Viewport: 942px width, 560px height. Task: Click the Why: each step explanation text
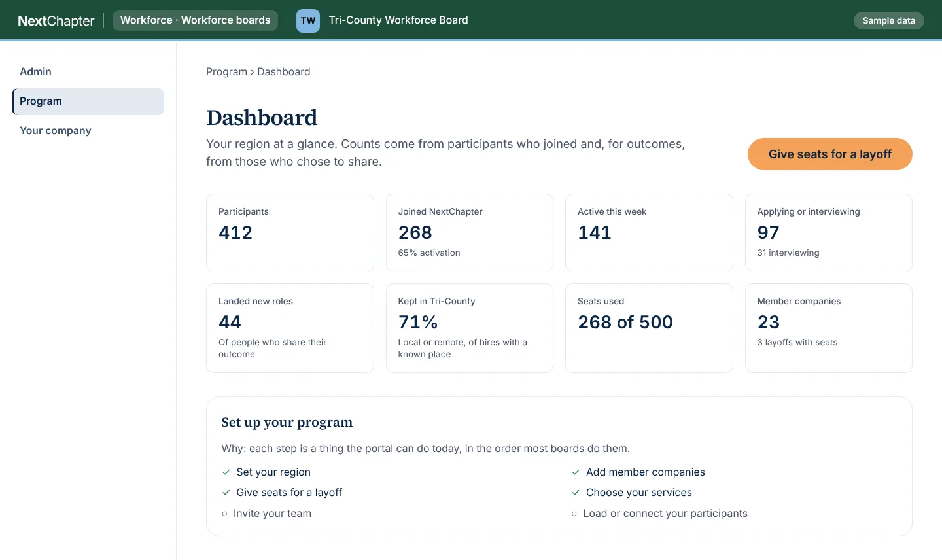tap(426, 449)
